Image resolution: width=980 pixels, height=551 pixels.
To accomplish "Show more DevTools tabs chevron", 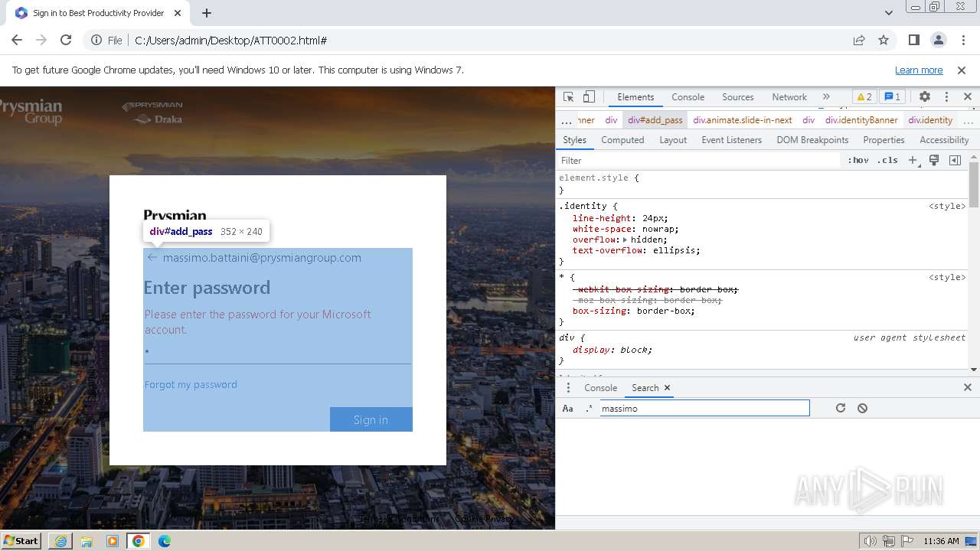I will point(826,97).
